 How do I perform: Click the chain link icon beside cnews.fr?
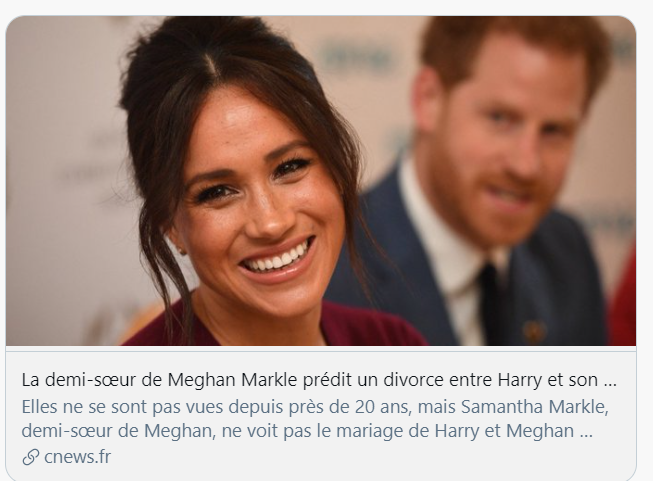(31, 457)
